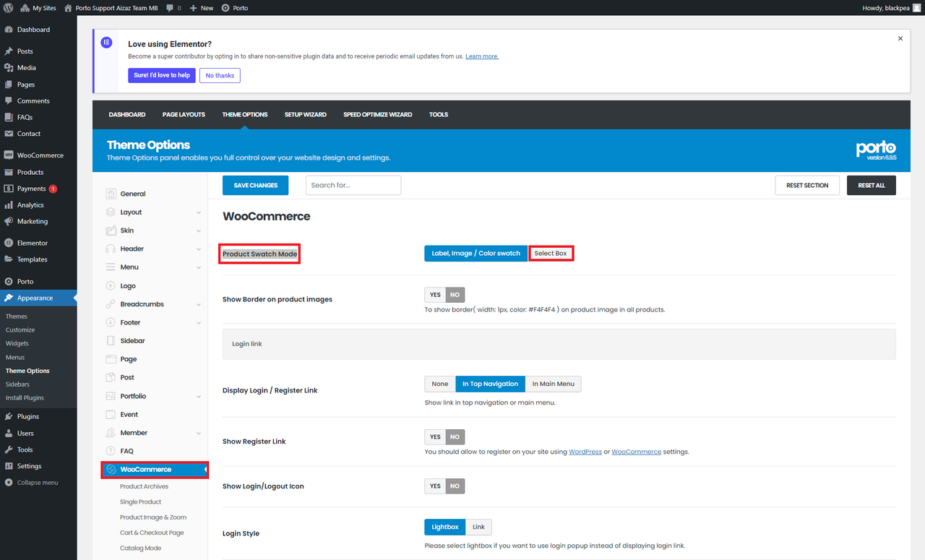This screenshot has width=925, height=560.
Task: Click the RESET SECTION button
Action: coord(807,186)
